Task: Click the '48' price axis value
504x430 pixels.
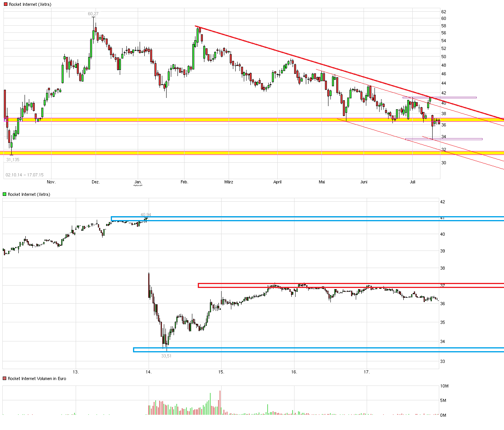Action: click(444, 65)
